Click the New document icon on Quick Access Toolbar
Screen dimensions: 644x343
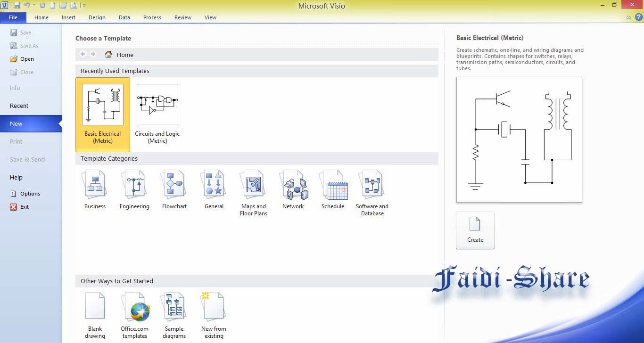(52, 5)
